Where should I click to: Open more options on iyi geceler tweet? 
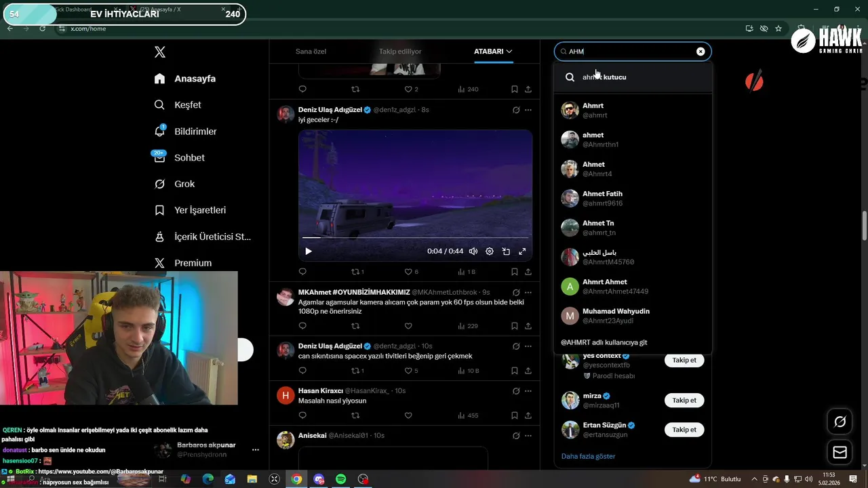[528, 110]
